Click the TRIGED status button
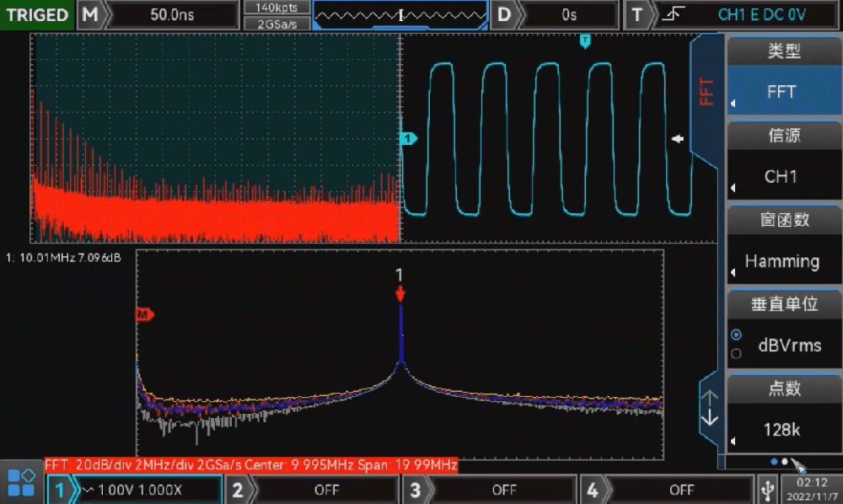 [37, 14]
